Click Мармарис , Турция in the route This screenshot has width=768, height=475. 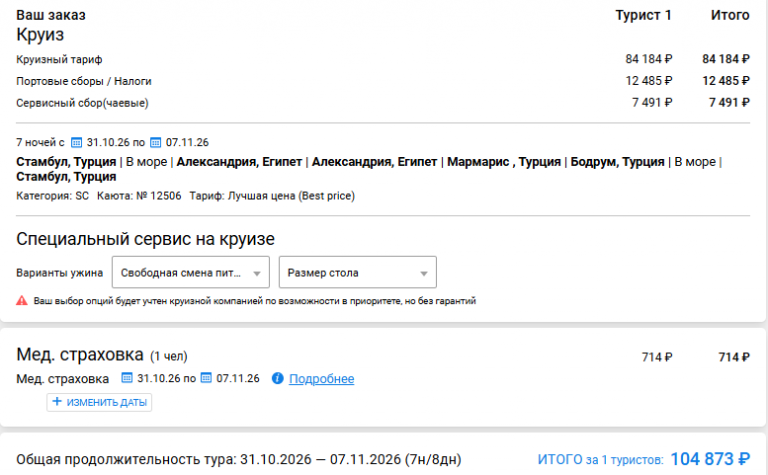(504, 162)
